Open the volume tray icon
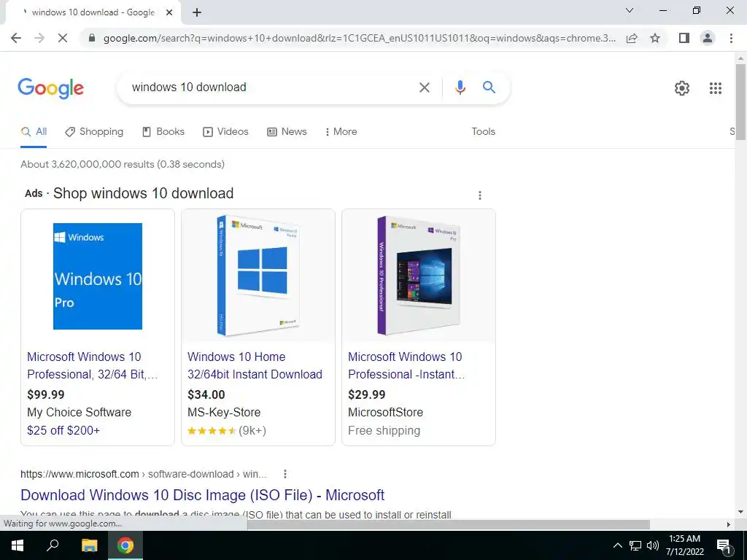The height and width of the screenshot is (560, 747). coord(653,545)
